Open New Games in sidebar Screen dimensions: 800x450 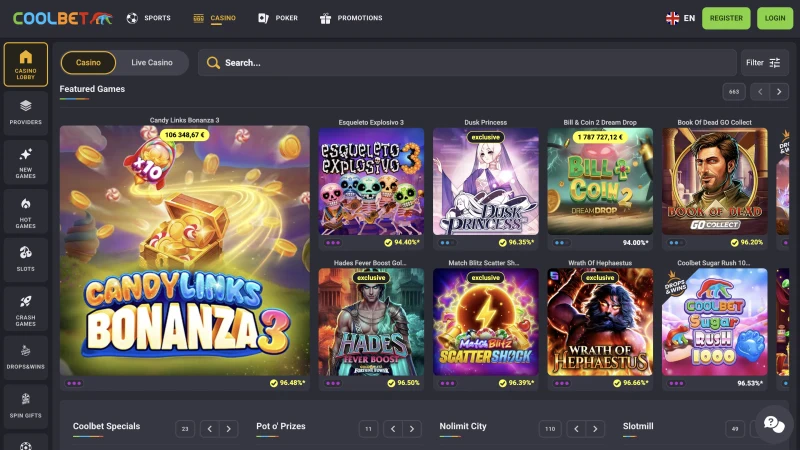pyautogui.click(x=25, y=161)
